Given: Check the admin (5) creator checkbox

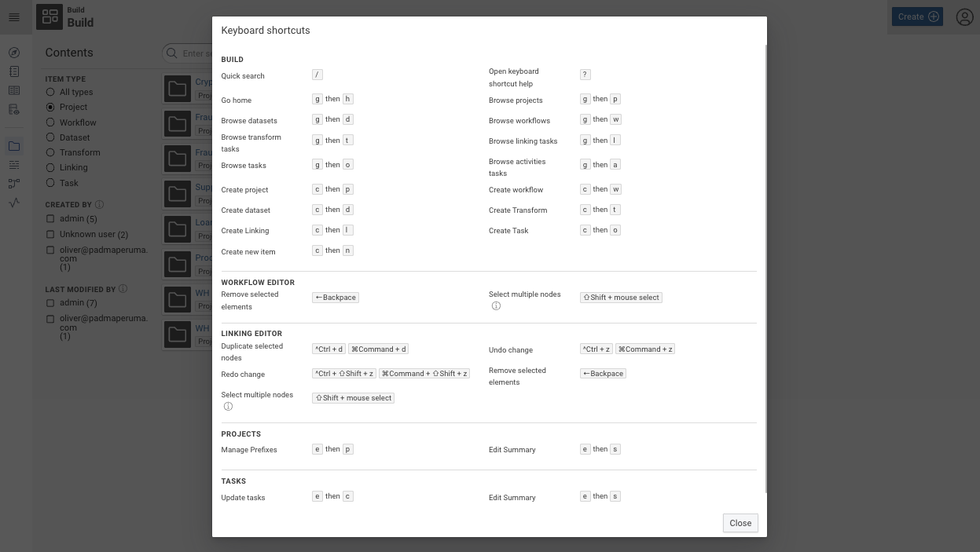Looking at the screenshot, I should 50,219.
